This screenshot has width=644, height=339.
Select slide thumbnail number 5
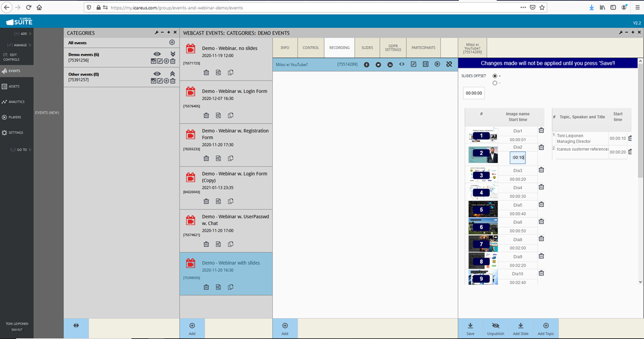tap(483, 209)
